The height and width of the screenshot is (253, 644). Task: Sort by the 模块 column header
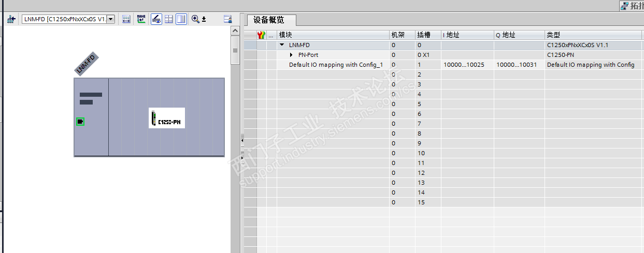[333, 35]
